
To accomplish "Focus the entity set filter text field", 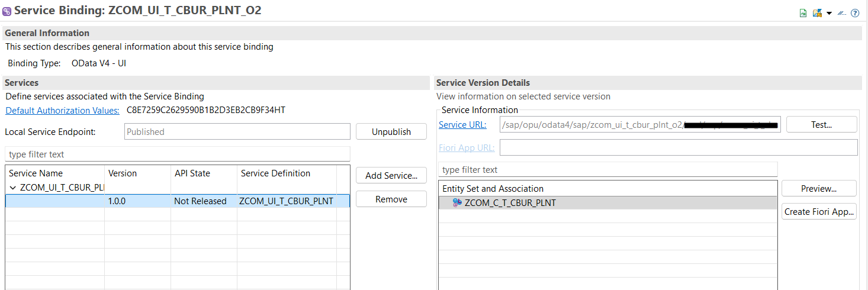I will [x=607, y=170].
